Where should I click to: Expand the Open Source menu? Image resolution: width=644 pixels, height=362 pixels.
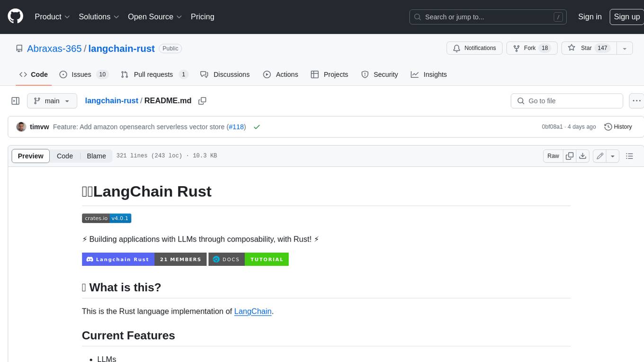click(155, 17)
